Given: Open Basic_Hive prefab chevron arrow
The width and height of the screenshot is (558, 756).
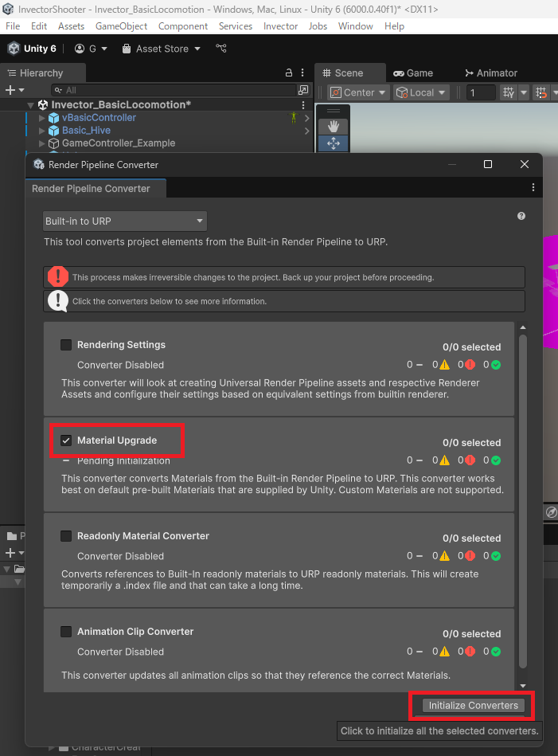Looking at the screenshot, I should 307,131.
